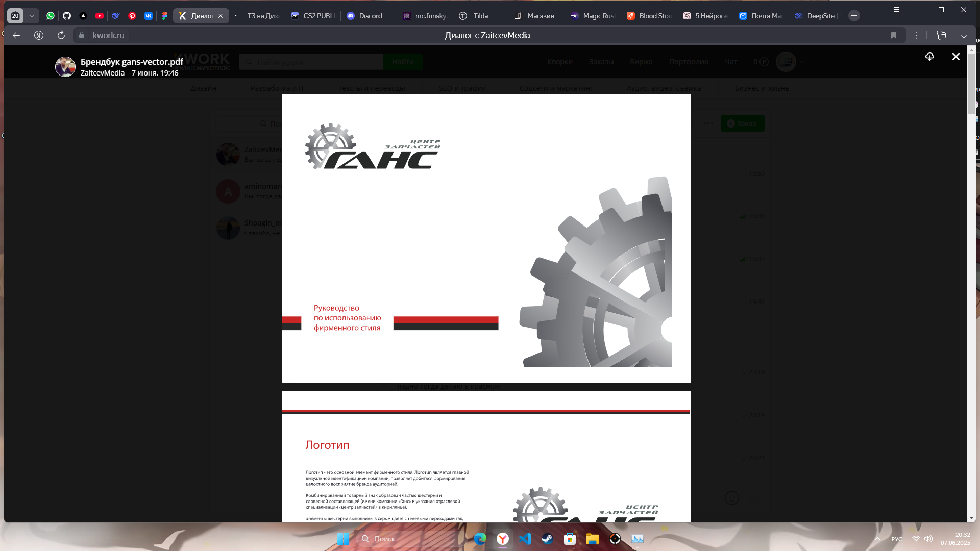Open browser downloads arrow icon
Image resolution: width=980 pixels, height=551 pixels.
tap(964, 35)
